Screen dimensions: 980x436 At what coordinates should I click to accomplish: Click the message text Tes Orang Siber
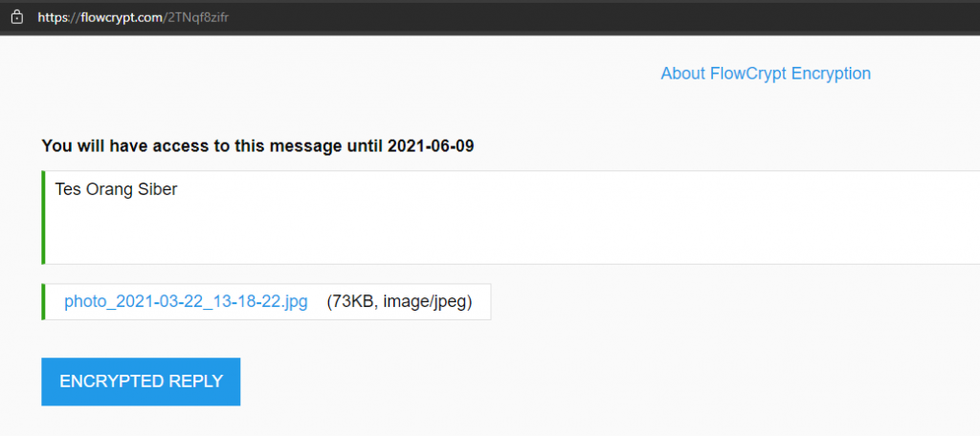[x=116, y=189]
